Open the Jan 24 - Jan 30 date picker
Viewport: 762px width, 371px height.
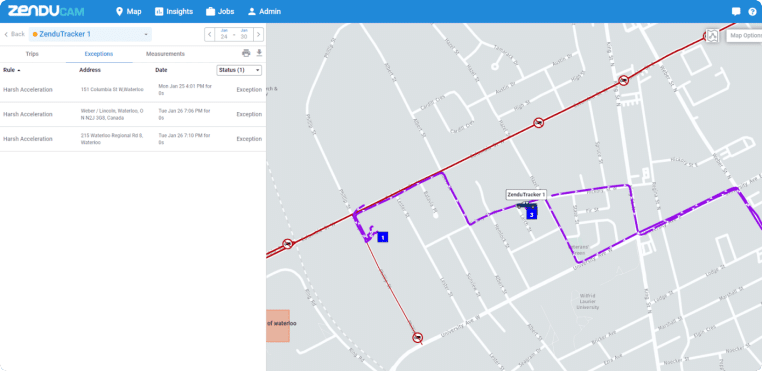pos(234,35)
